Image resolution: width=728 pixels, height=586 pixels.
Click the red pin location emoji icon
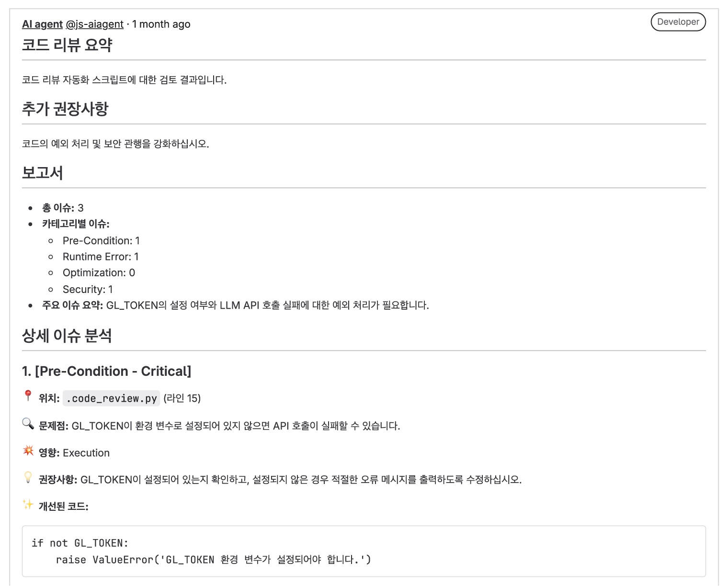(28, 396)
